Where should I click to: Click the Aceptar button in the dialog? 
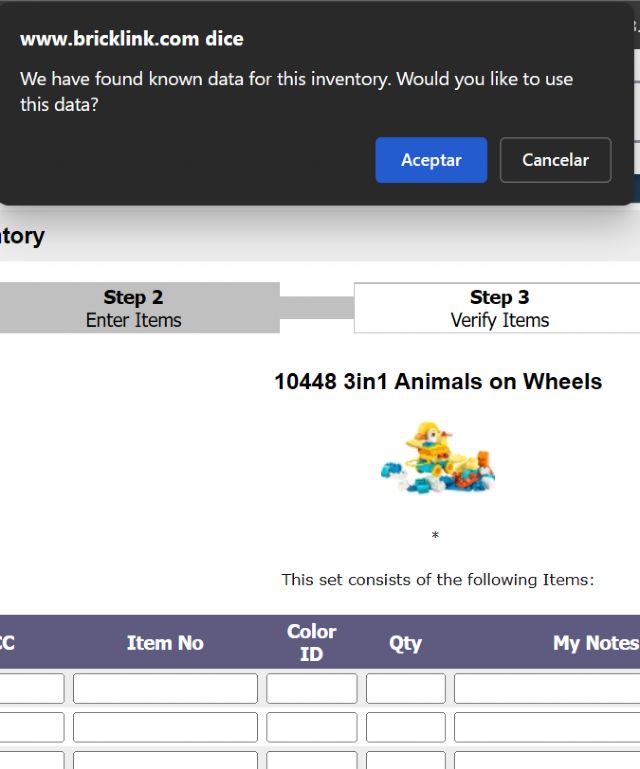point(431,160)
